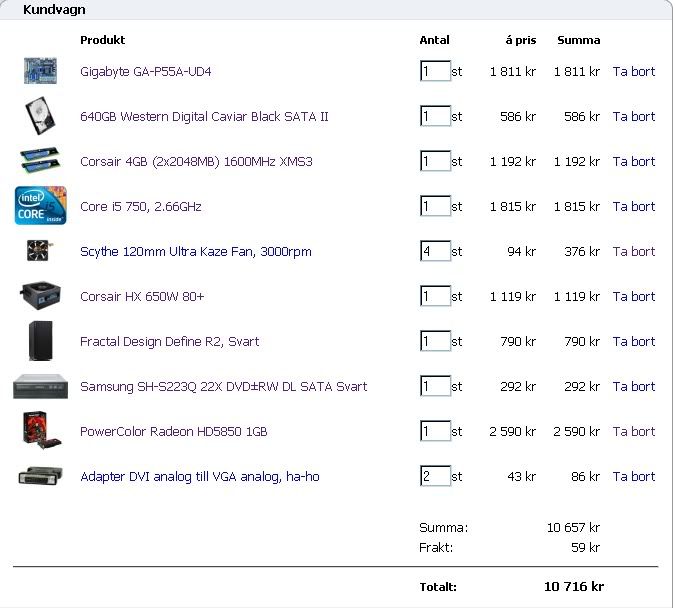675x608 pixels.
Task: Open the Core i5 750, 2.66GHz link
Action: (x=140, y=207)
